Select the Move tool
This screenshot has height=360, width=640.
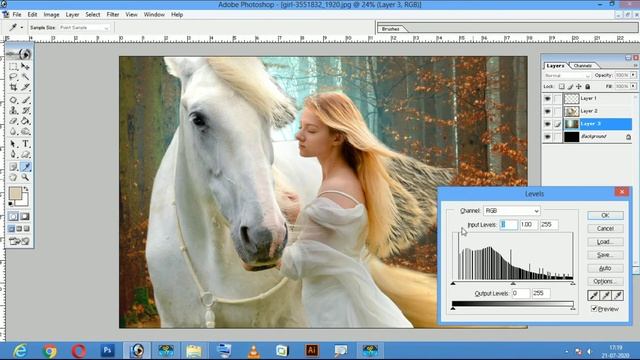click(25, 67)
